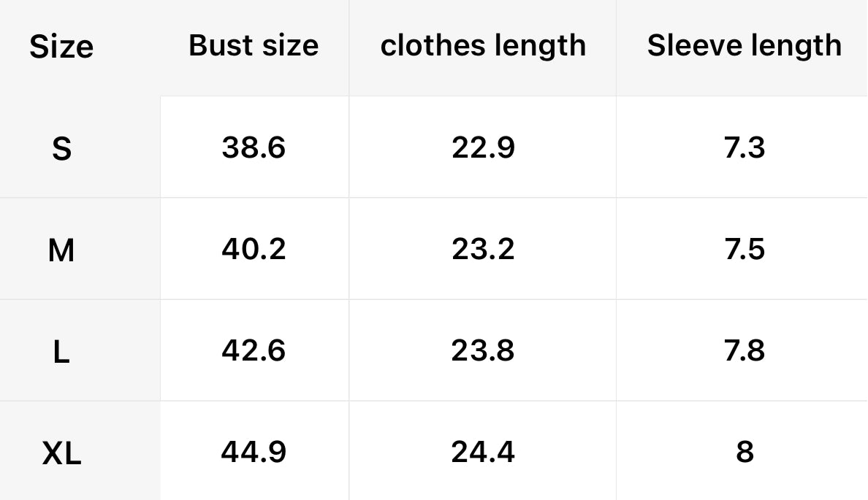Select clothes length value 24.4

point(483,453)
